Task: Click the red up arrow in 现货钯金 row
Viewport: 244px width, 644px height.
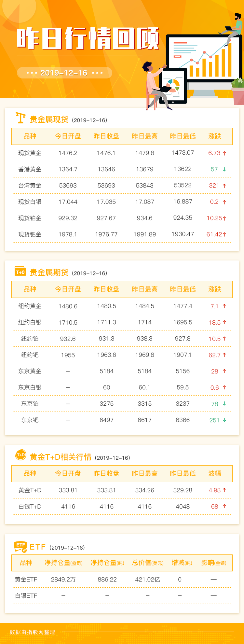Action: pos(224,234)
